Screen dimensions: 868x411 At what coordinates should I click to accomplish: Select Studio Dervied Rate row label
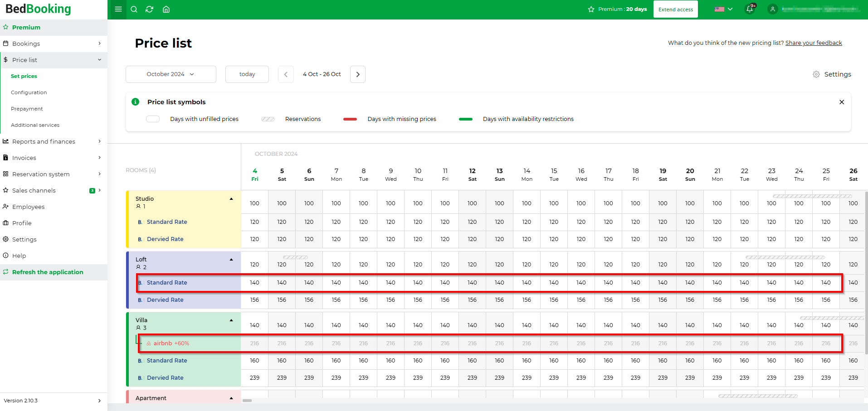click(165, 239)
